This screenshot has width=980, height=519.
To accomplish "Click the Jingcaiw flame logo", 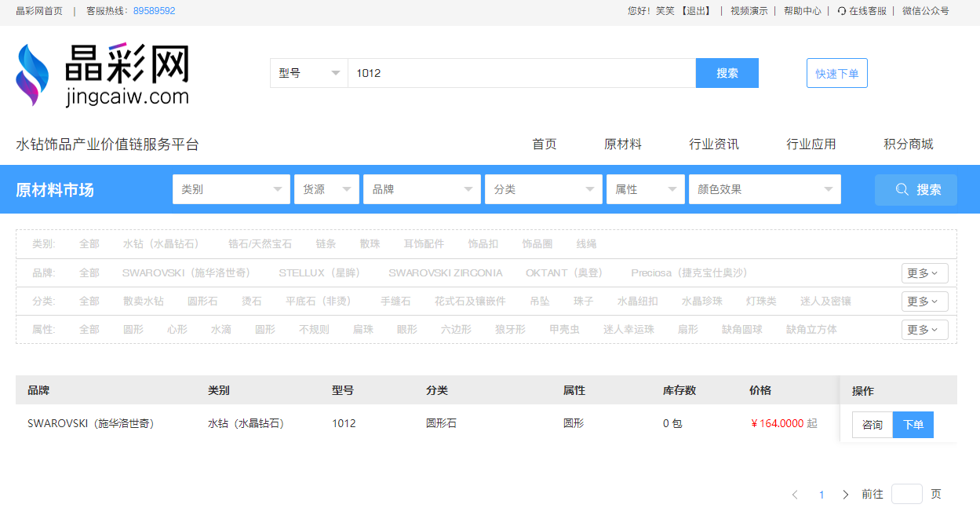I will [32, 75].
